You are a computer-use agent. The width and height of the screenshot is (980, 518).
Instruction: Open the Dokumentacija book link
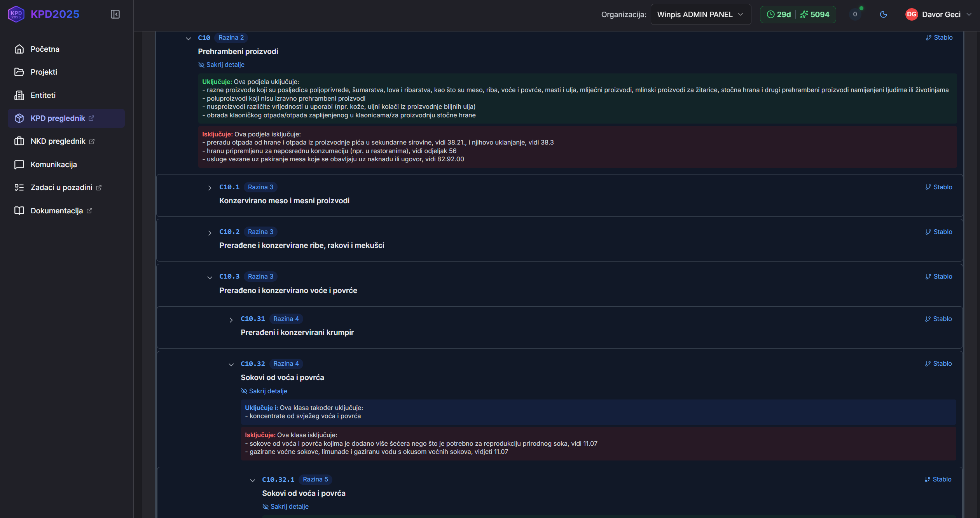[x=56, y=211]
